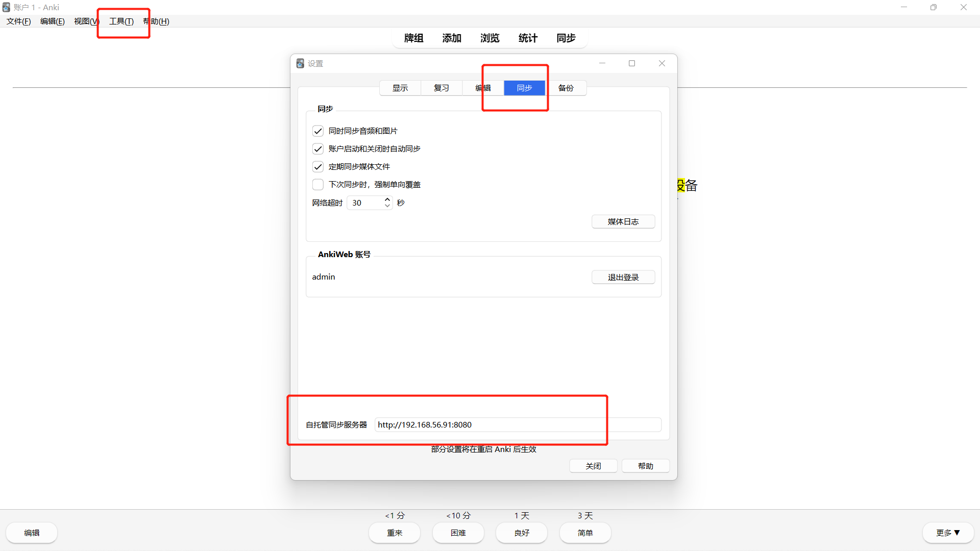The image size is (980, 551).
Task: Increase network timeout with the up arrow
Action: (387, 199)
